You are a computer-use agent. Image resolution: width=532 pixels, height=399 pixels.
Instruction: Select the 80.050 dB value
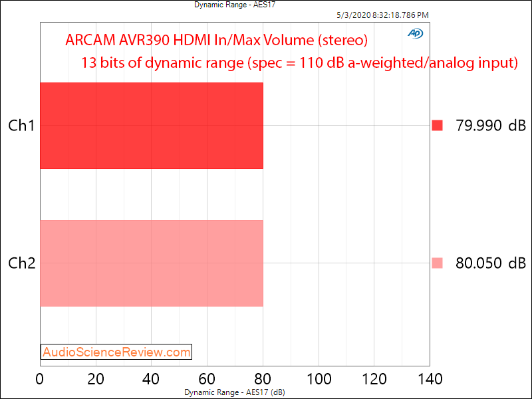point(491,263)
